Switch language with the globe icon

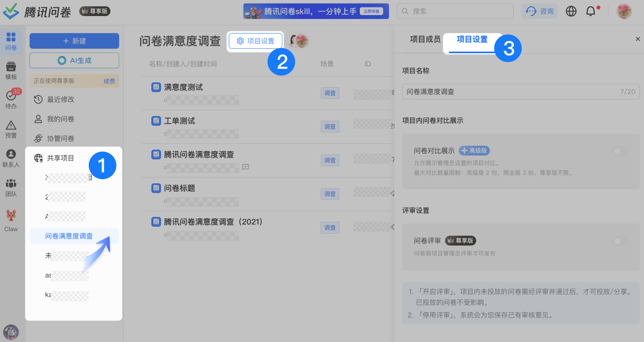click(x=571, y=11)
